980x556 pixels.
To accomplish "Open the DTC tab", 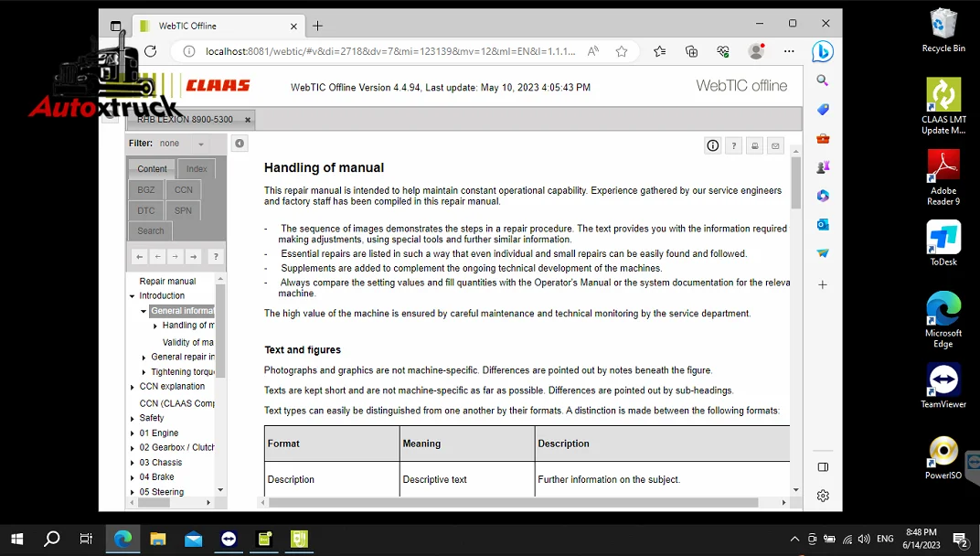I will 146,210.
